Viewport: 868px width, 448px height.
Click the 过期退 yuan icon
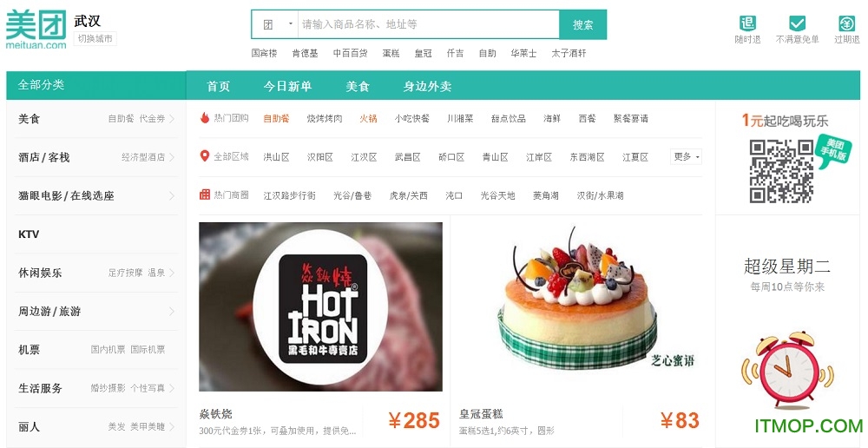pyautogui.click(x=847, y=23)
